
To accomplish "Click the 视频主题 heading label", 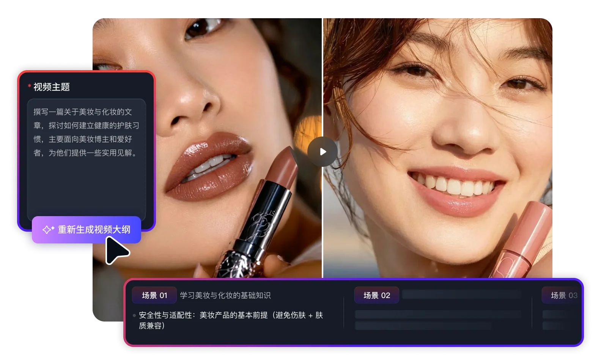I will click(x=52, y=87).
